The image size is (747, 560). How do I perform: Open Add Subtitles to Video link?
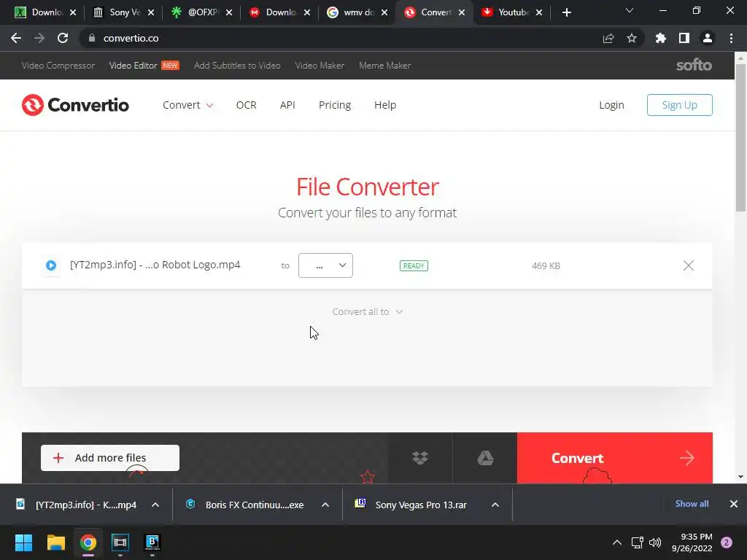tap(237, 65)
